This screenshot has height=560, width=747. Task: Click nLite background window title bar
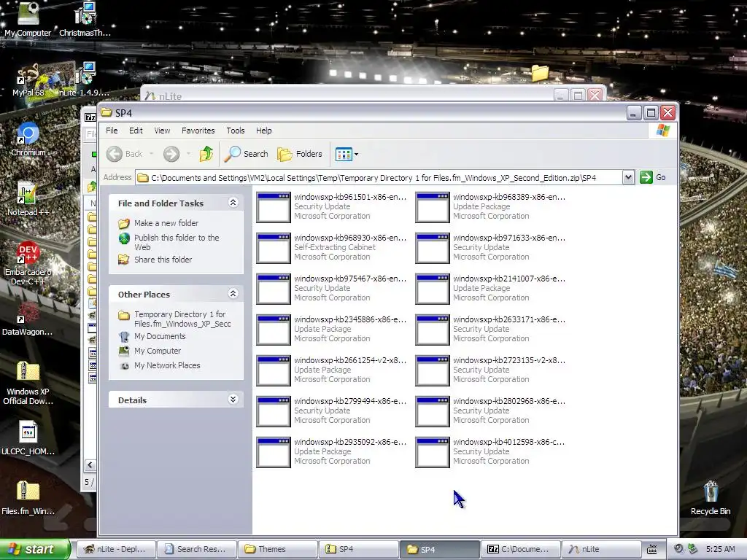[348, 95]
